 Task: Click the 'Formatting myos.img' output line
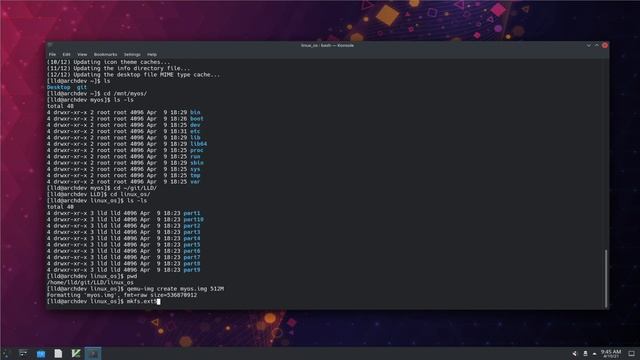(122, 295)
